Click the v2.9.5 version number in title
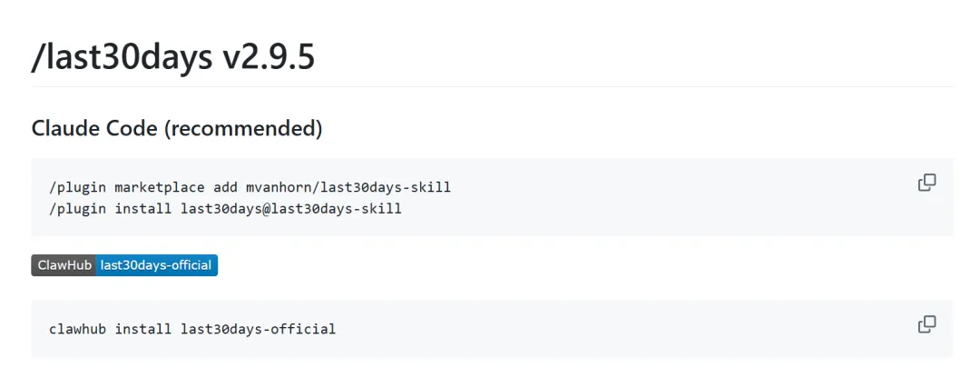The image size is (980, 368). point(269,57)
